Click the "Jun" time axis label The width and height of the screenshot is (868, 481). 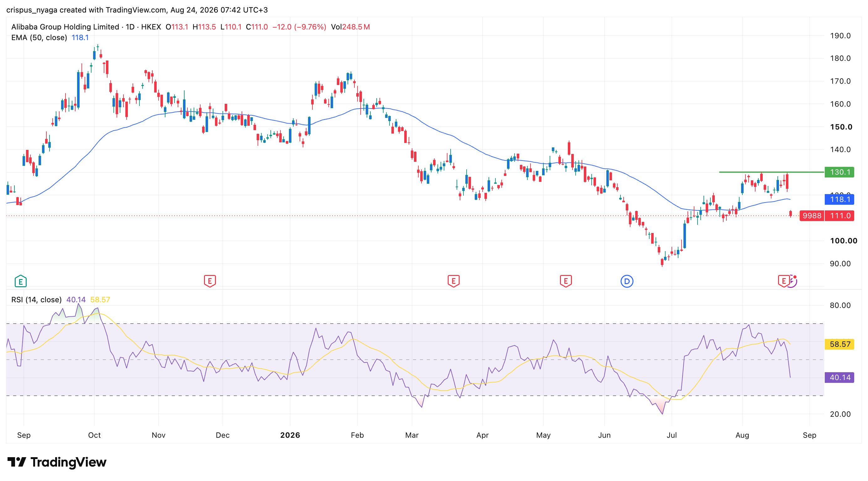pos(604,435)
